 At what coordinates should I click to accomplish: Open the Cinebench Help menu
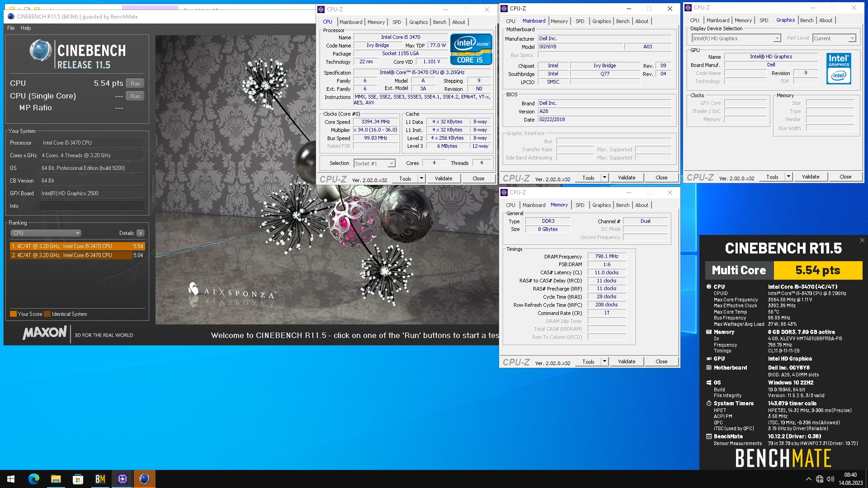click(x=26, y=28)
